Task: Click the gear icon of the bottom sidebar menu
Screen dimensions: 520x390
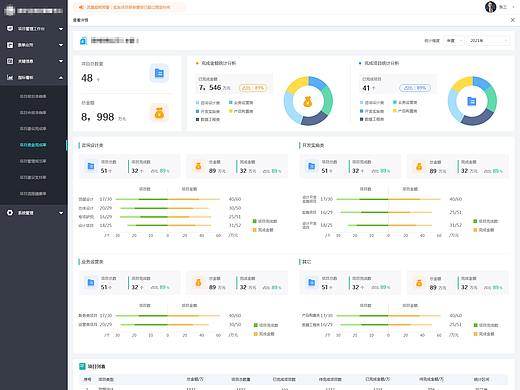Action: pyautogui.click(x=10, y=213)
